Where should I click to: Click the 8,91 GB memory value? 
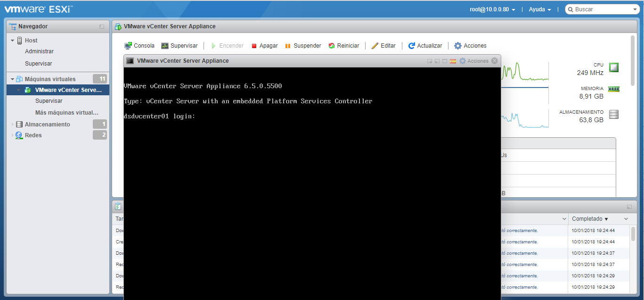[591, 96]
